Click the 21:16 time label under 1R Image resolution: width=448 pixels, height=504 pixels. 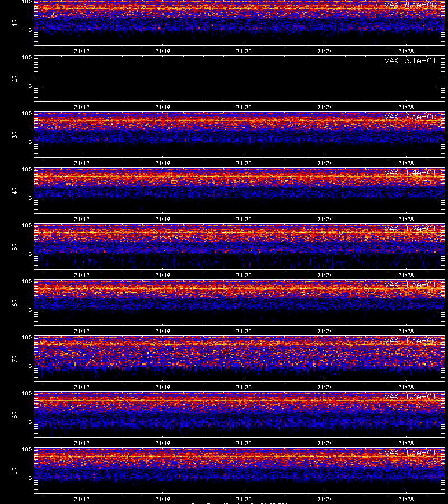tap(162, 51)
